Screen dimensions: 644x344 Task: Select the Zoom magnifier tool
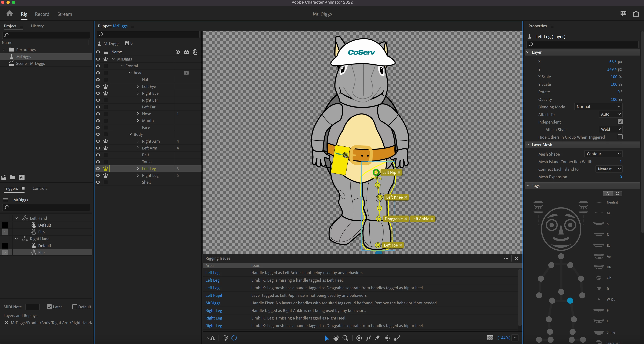tap(345, 338)
